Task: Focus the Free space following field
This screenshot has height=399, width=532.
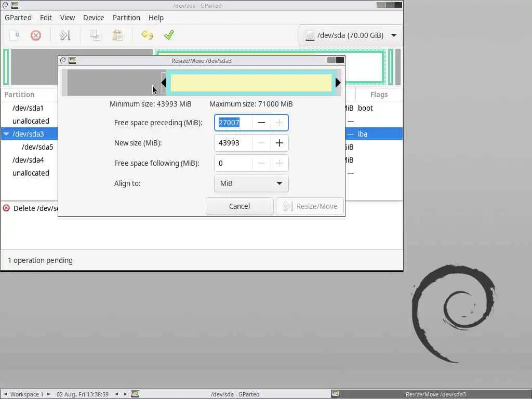Action: pyautogui.click(x=233, y=163)
